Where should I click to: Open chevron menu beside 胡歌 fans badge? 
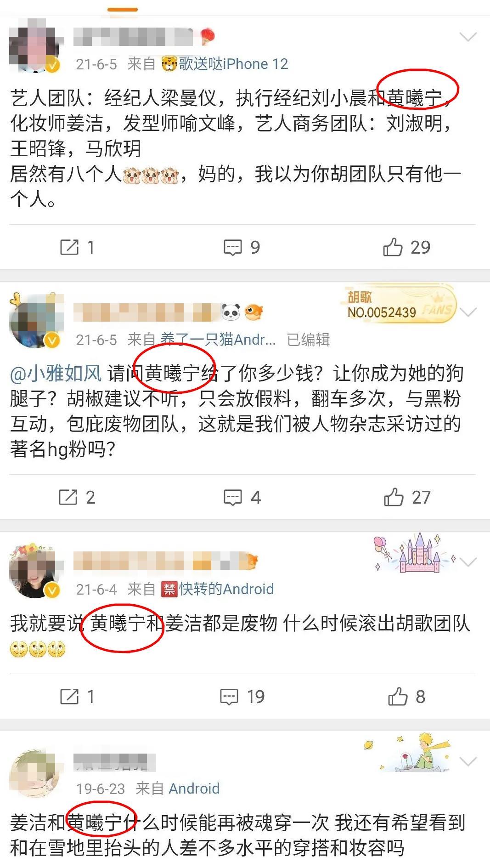[468, 312]
